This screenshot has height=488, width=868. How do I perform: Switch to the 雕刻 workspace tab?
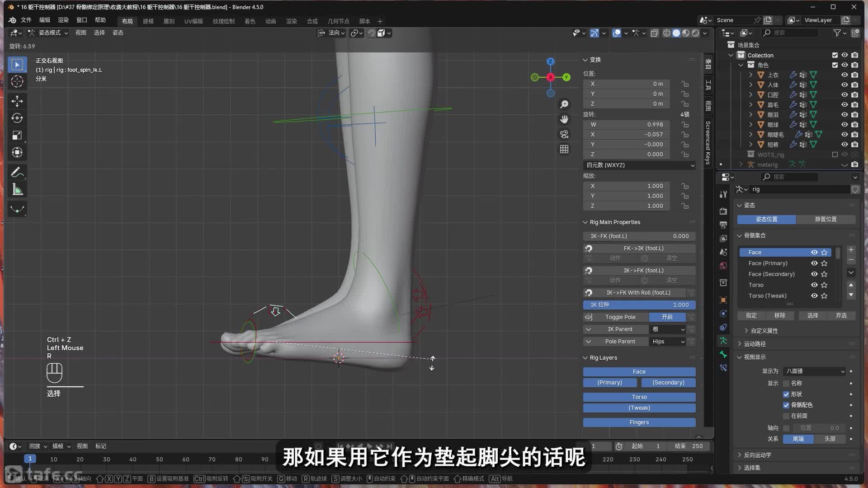pyautogui.click(x=169, y=21)
